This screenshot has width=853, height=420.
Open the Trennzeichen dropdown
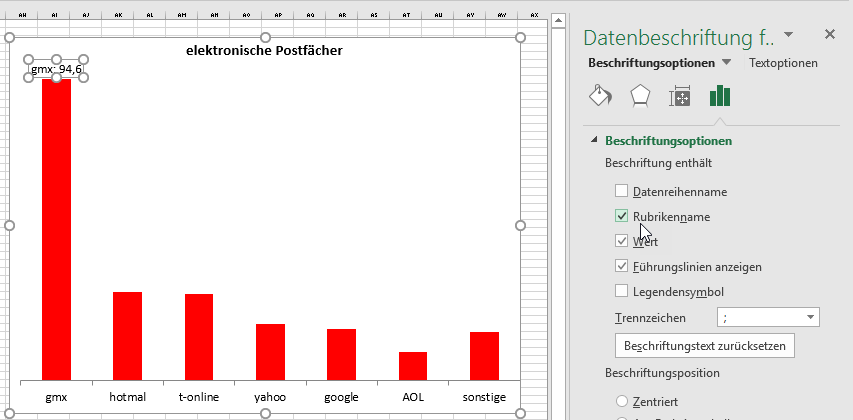[810, 318]
